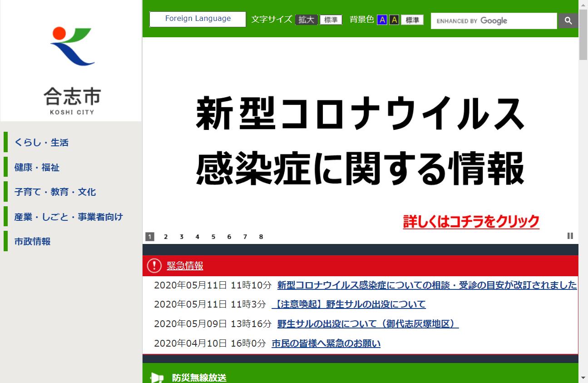Switch to slideshow slide 2

(x=166, y=236)
